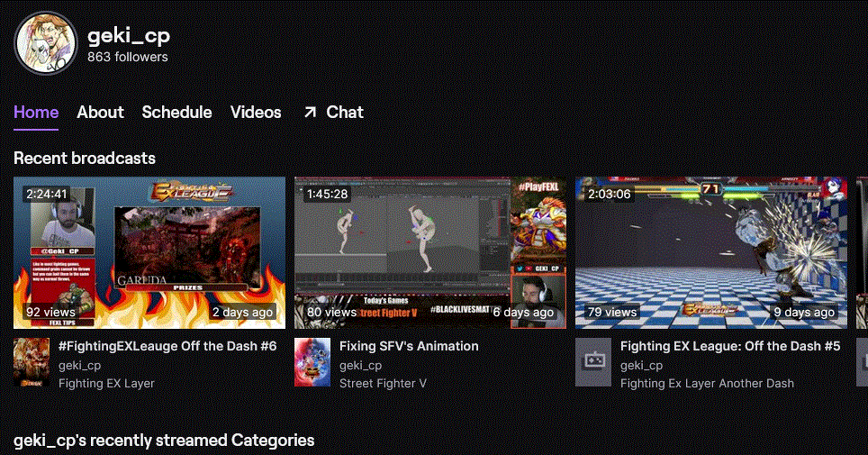Open the Fighting Ex Layer Another Dash placeholder icon
This screenshot has width=868, height=455.
click(593, 362)
